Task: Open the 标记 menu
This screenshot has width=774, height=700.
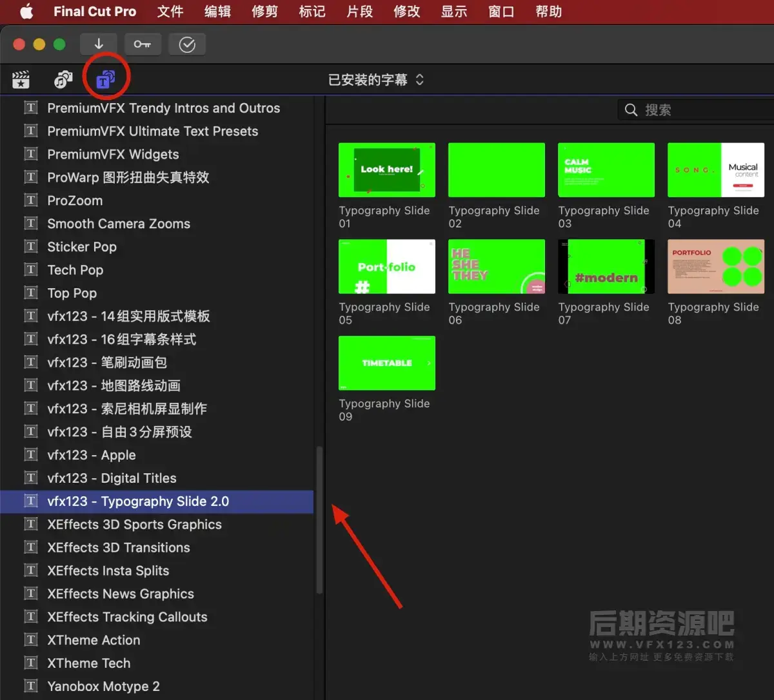Action: click(312, 12)
